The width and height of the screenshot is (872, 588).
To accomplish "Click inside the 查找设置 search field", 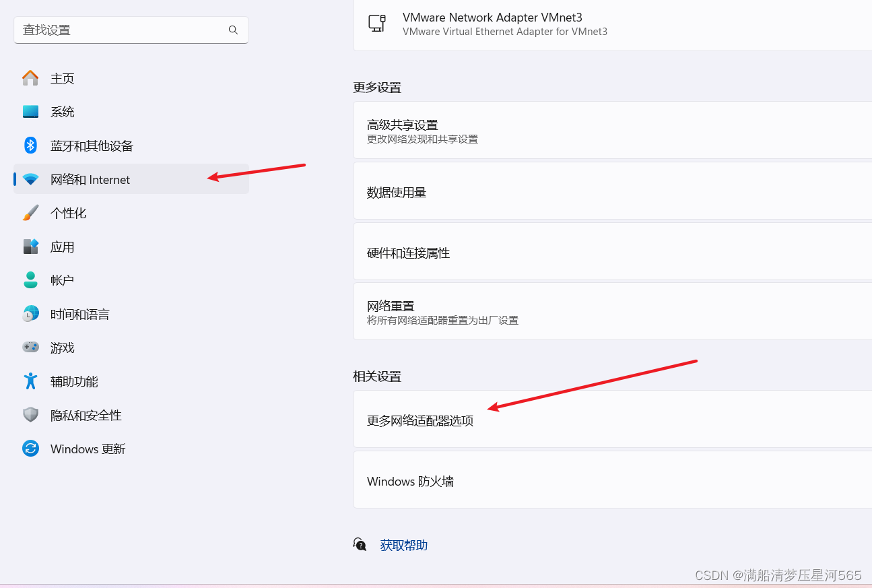I will pos(121,30).
